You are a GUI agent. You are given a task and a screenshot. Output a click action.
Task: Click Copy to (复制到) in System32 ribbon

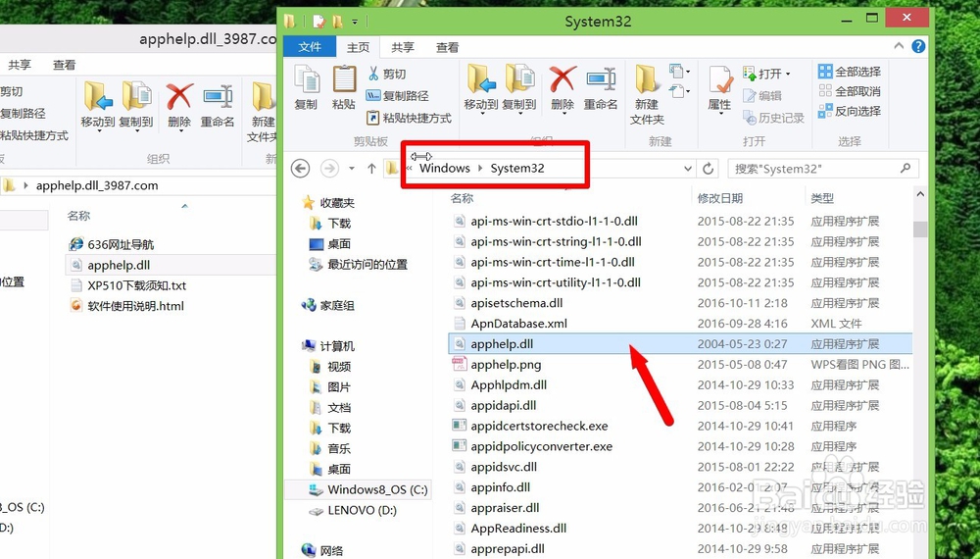518,89
